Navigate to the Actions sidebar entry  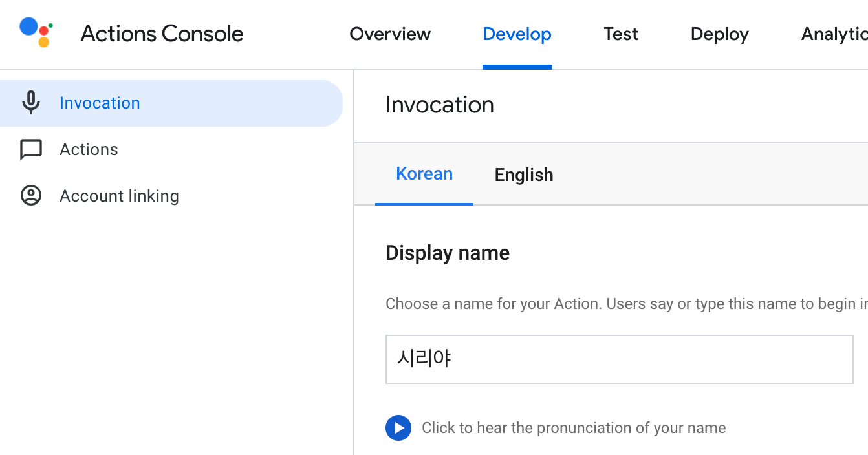[89, 149]
